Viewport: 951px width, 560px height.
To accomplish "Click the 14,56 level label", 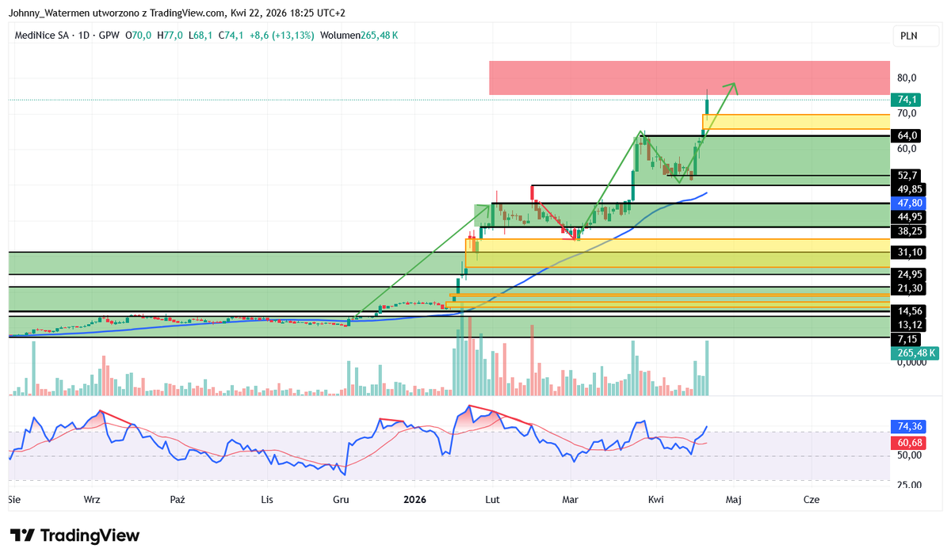I will tap(910, 311).
